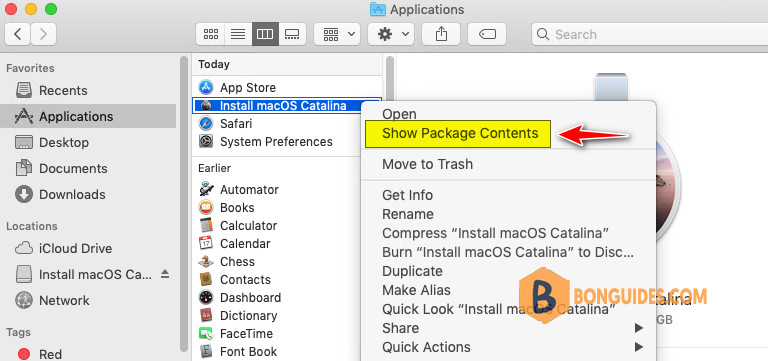Open the gear action menu
This screenshot has width=768, height=361.
(391, 34)
